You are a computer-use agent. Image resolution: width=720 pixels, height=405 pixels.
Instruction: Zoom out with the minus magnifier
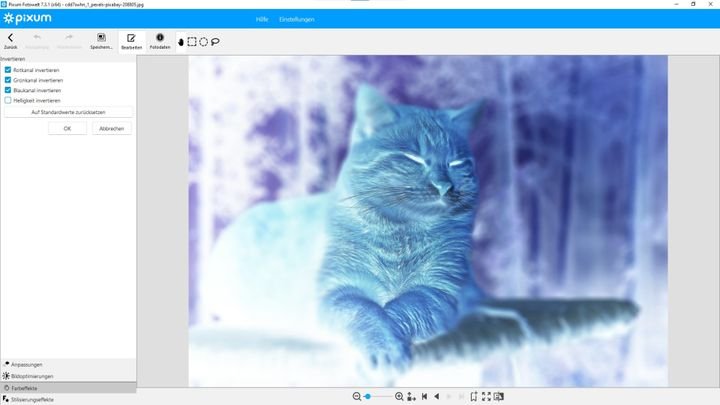[x=357, y=397]
